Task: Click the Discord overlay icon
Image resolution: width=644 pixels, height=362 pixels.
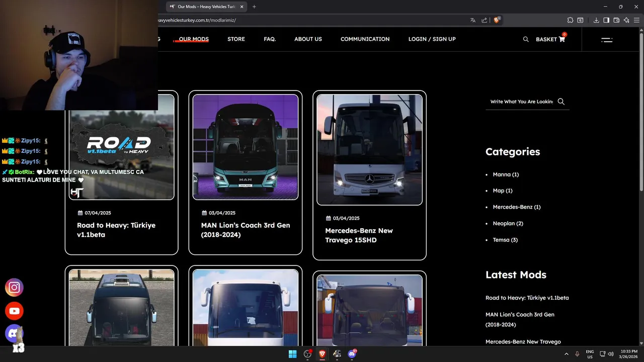Action: point(14,334)
